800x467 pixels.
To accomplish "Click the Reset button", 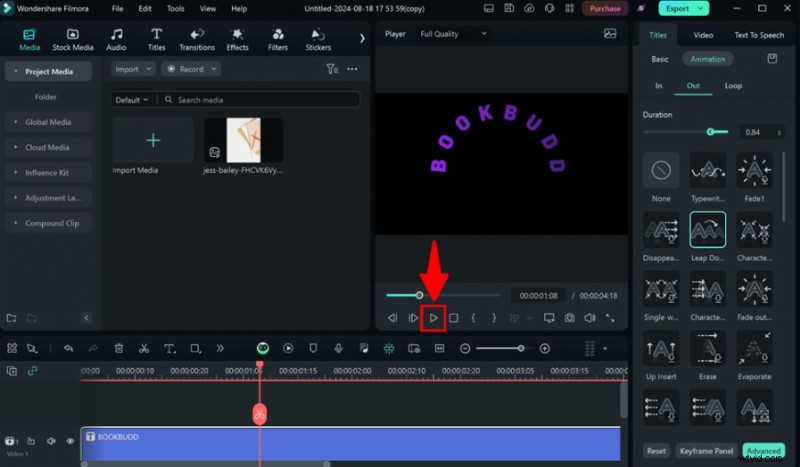I will (x=656, y=451).
